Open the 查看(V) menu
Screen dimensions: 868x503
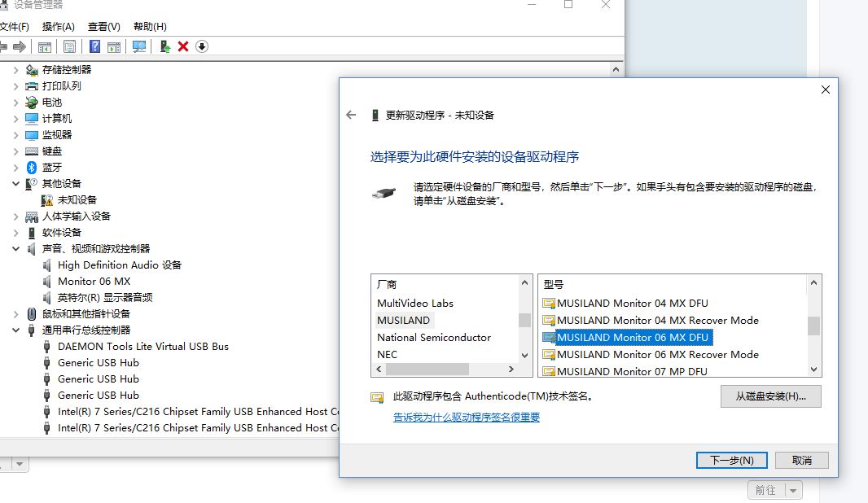[103, 27]
